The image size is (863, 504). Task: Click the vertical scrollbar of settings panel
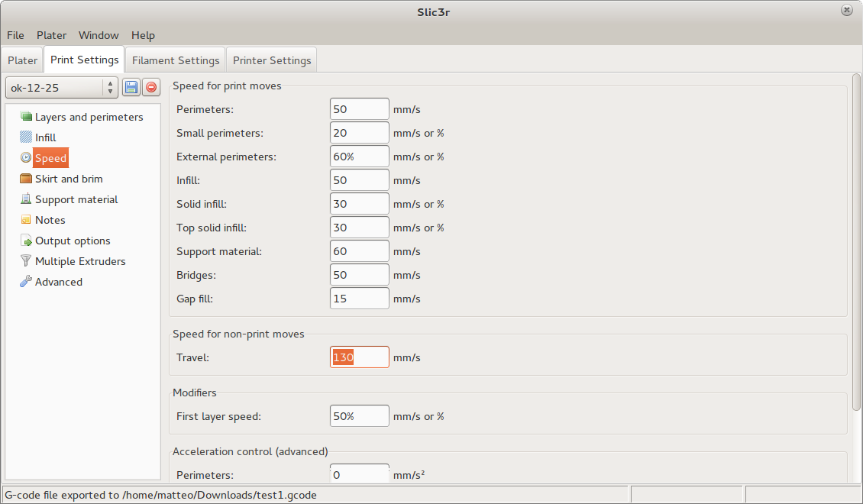pos(856,242)
